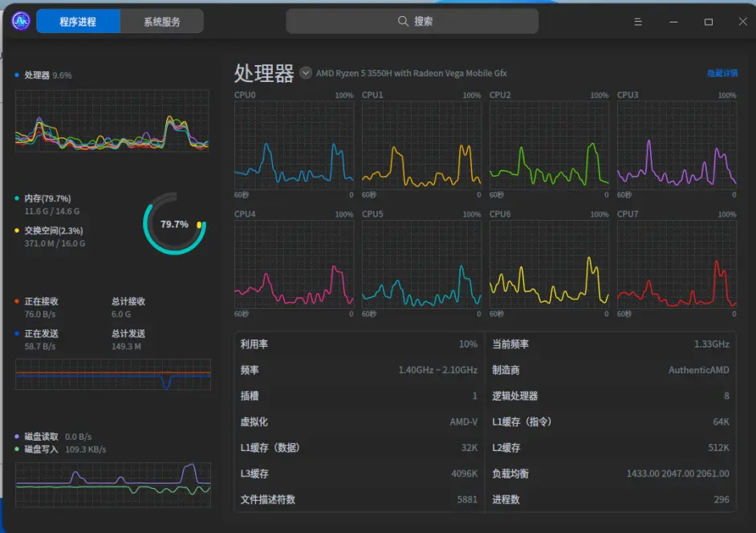The width and height of the screenshot is (756, 533).
Task: Click the 逻辑处理器 8 row
Action: click(x=611, y=396)
